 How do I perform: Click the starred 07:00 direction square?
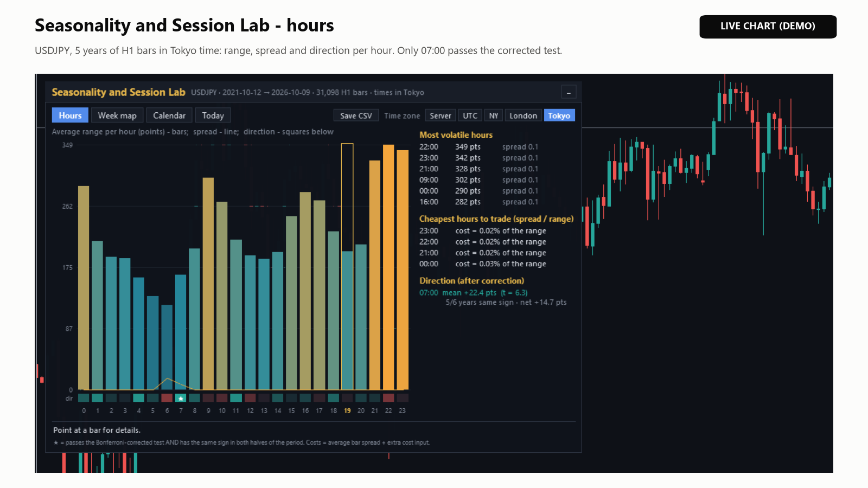181,398
